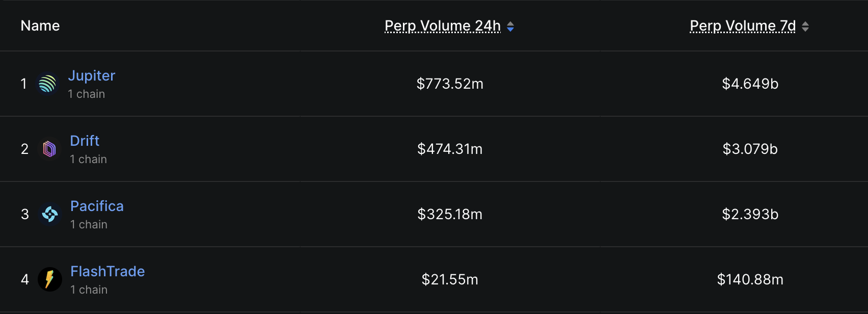Viewport: 868px width, 314px height.
Task: Sort by Perp Volume 24h column header
Action: [442, 25]
